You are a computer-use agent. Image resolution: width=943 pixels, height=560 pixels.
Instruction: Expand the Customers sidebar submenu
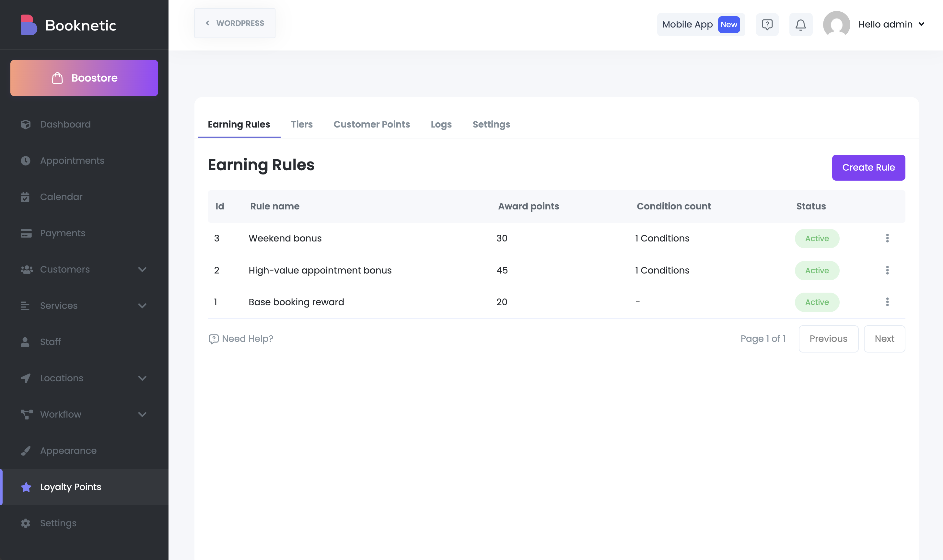tap(142, 269)
